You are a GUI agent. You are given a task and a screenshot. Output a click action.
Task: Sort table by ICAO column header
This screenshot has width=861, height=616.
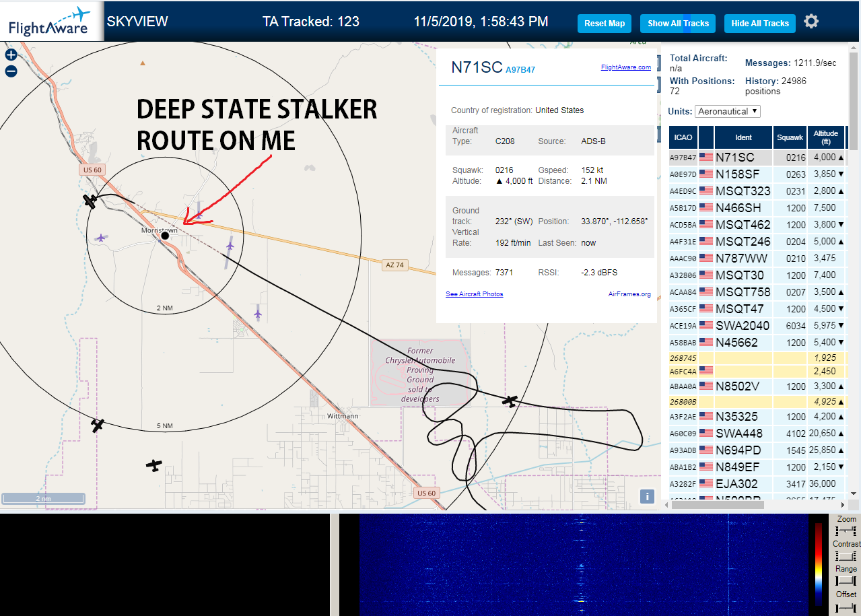[683, 137]
